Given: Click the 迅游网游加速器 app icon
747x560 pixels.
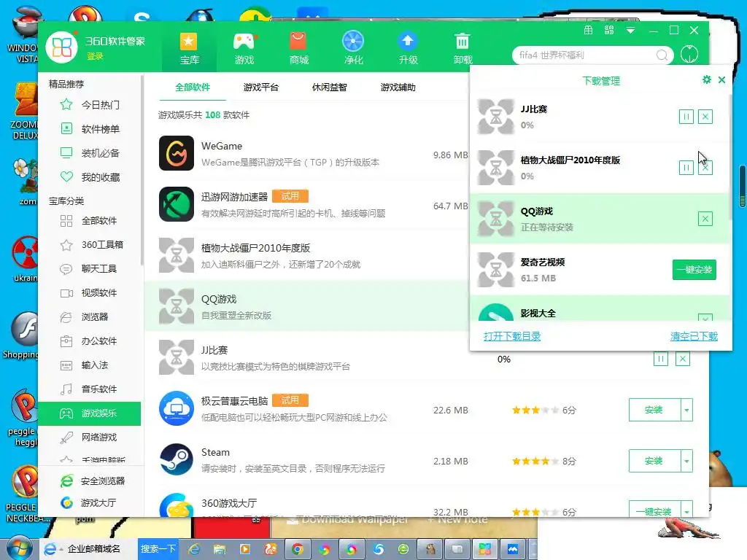Looking at the screenshot, I should [x=177, y=204].
